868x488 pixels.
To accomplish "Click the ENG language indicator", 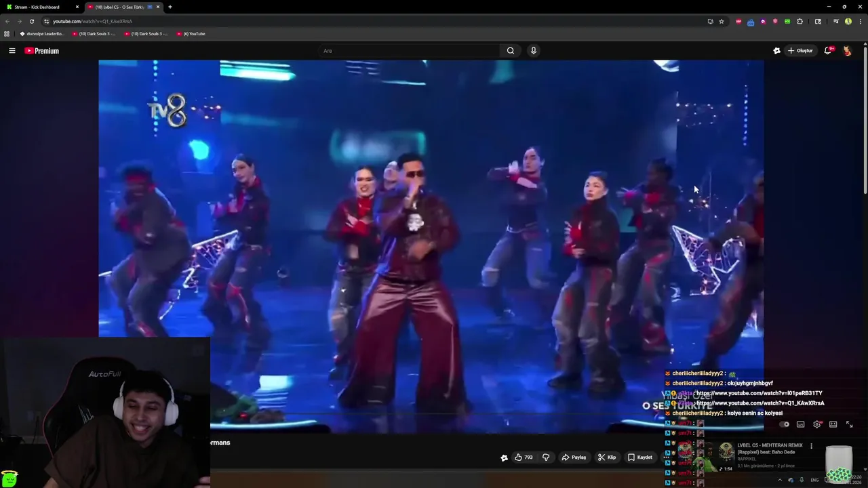I will [x=815, y=480].
